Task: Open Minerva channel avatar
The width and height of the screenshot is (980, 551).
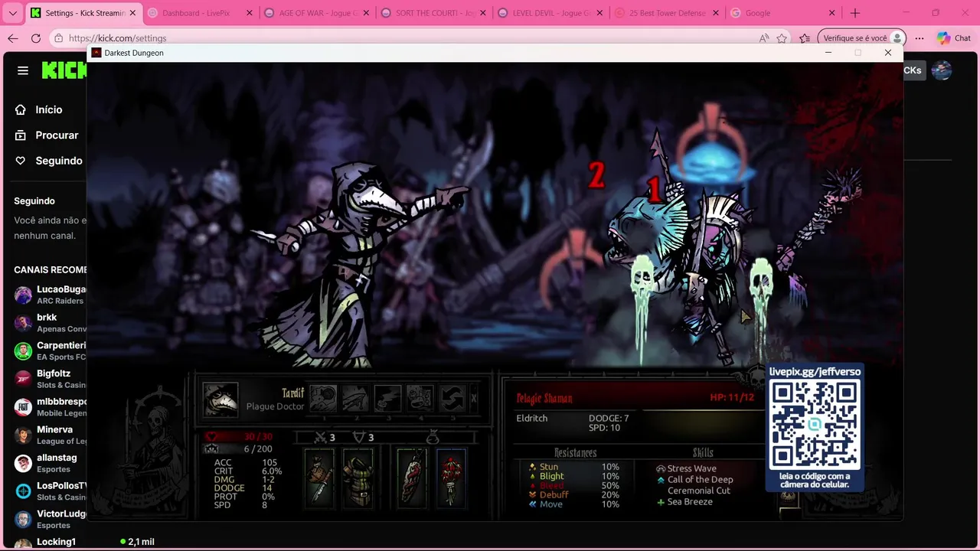Action: [23, 435]
